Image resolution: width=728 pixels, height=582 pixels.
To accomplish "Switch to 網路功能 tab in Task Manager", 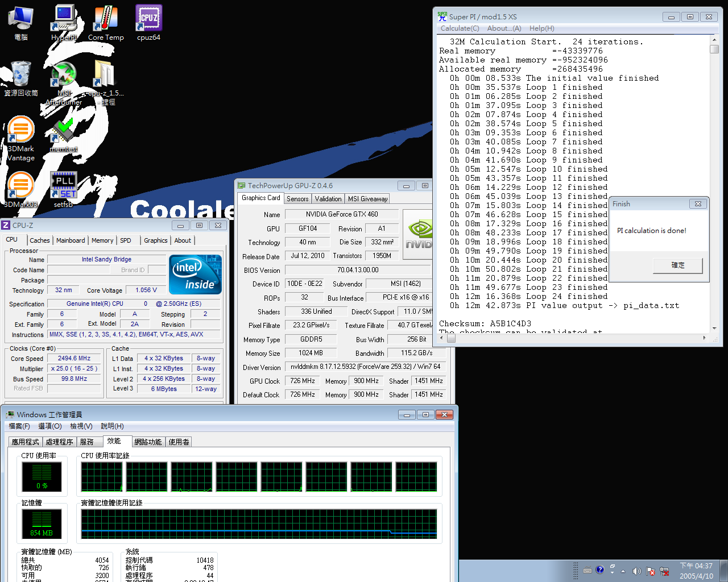I will pyautogui.click(x=148, y=442).
